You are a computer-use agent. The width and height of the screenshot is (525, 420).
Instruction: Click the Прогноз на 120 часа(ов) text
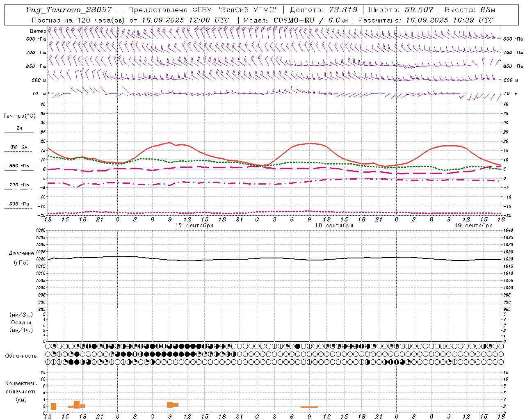(79, 20)
